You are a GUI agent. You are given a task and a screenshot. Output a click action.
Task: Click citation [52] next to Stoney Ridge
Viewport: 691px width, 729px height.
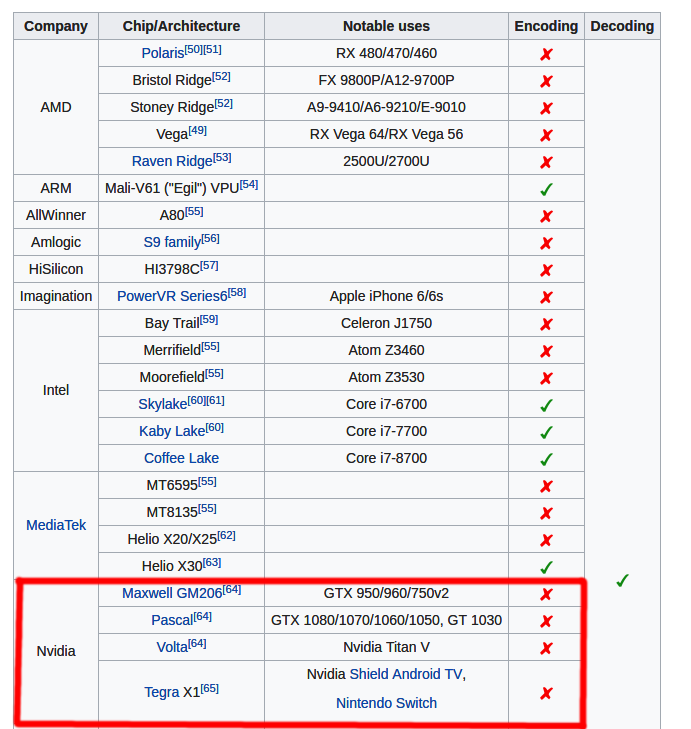click(224, 103)
